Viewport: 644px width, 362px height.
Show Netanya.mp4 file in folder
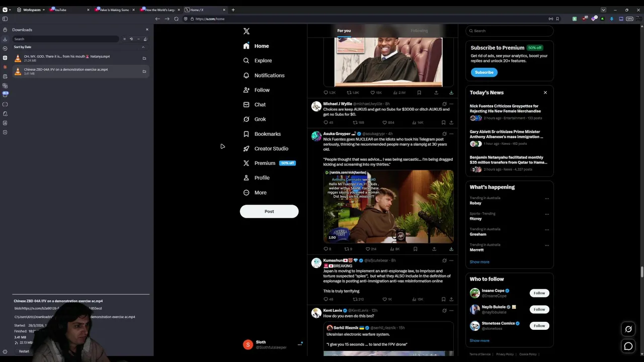click(144, 58)
